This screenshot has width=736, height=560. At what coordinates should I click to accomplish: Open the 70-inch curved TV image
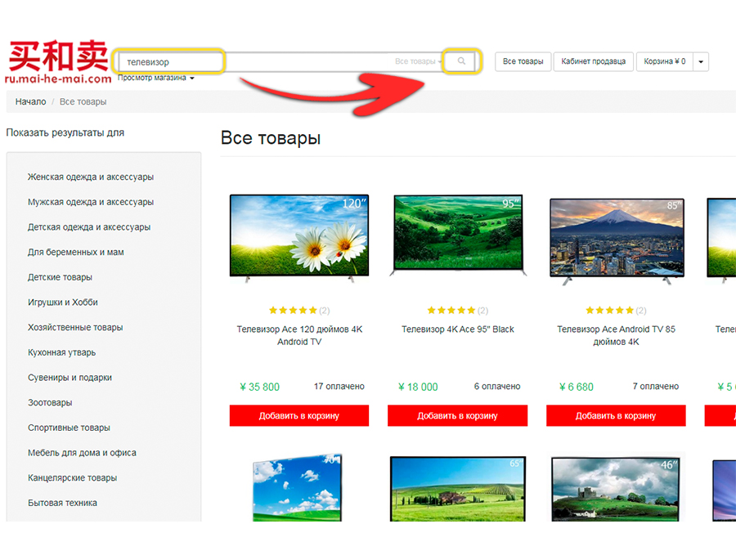297,487
